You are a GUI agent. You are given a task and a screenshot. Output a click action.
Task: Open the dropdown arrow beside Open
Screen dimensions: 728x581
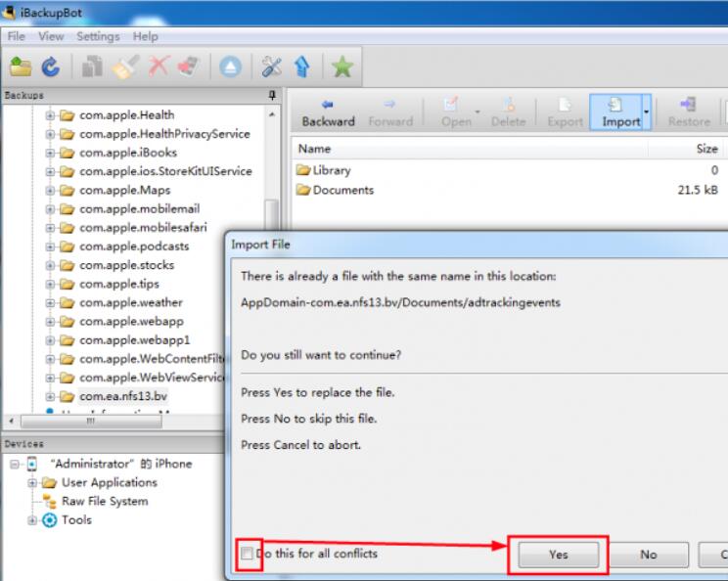(x=478, y=112)
